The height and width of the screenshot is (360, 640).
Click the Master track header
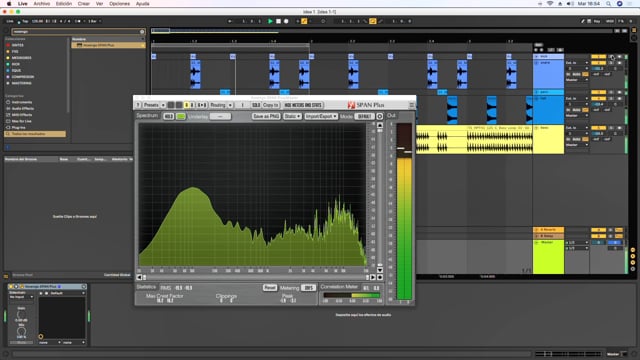[549, 257]
